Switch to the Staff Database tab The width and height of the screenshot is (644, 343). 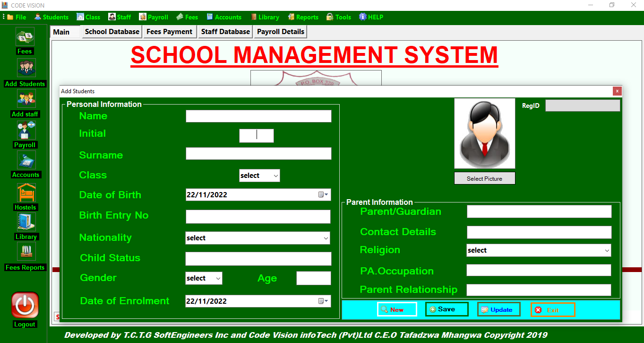tap(225, 32)
